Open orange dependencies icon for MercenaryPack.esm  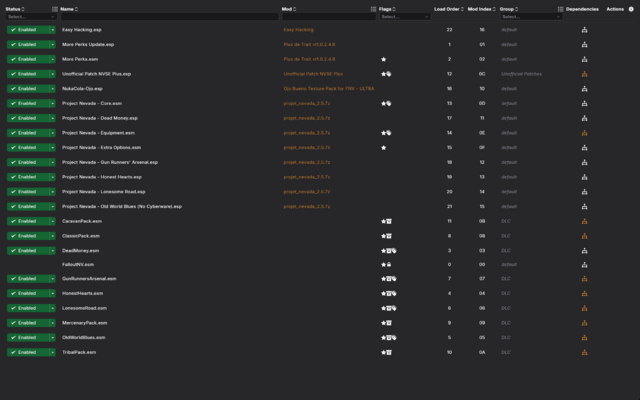click(x=584, y=322)
